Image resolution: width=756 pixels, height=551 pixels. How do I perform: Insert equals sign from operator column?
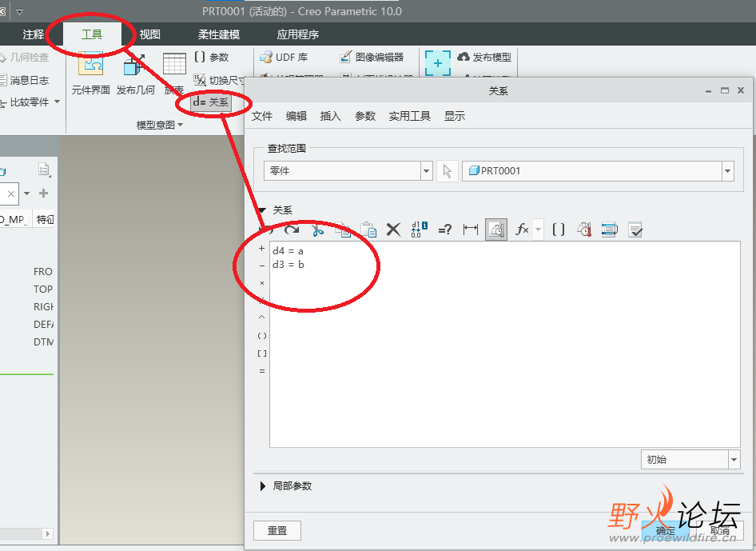[262, 371]
